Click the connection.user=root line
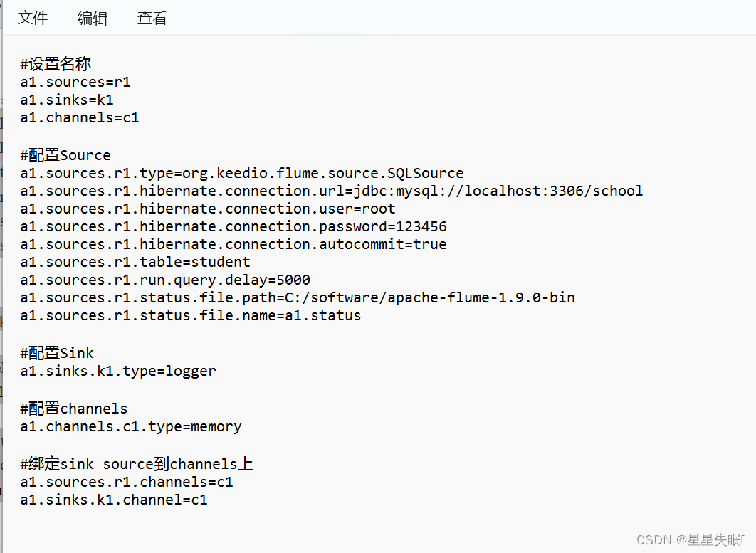The image size is (756, 553). (x=208, y=209)
